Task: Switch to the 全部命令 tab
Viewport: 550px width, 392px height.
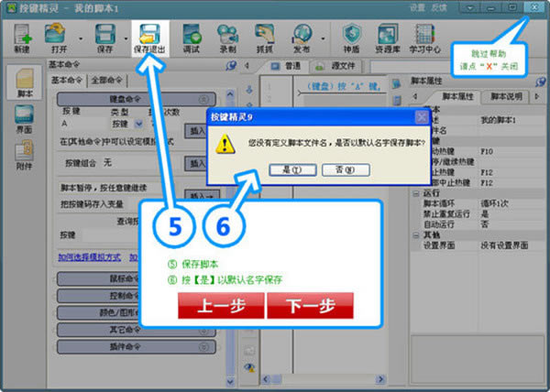Action: click(x=106, y=81)
